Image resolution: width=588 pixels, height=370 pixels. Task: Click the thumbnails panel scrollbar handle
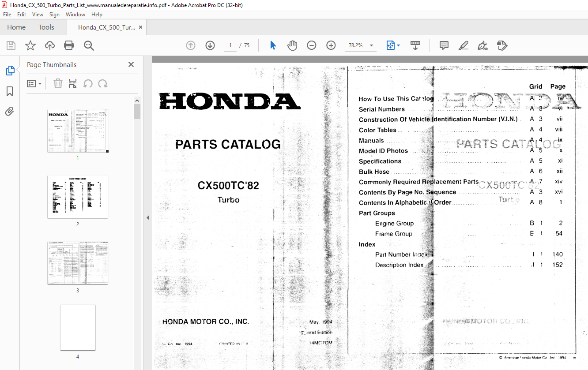click(x=137, y=111)
